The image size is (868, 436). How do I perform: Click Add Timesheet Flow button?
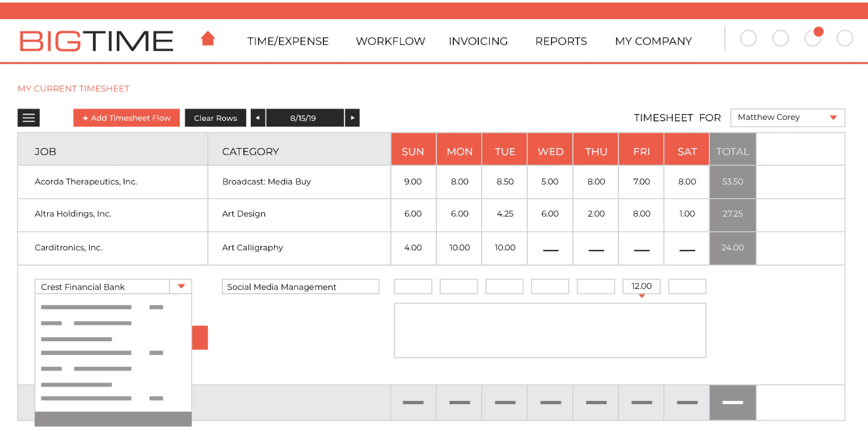click(127, 118)
